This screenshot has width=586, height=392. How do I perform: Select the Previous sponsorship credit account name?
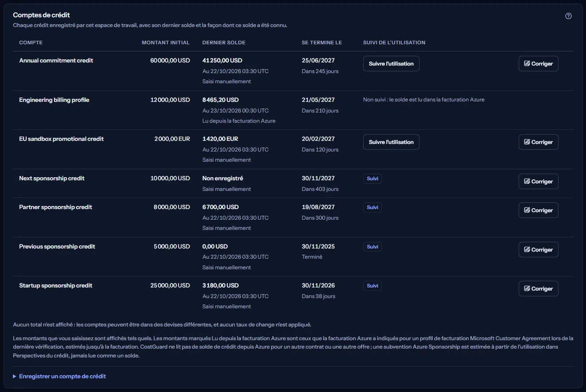[57, 246]
